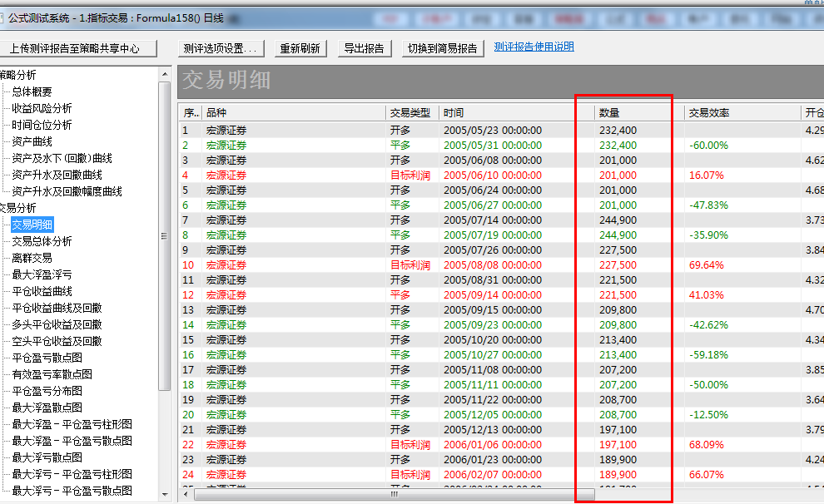Screen dimensions: 824x504
Task: Select trade row 10 with date 2005/08/08
Action: point(491,265)
